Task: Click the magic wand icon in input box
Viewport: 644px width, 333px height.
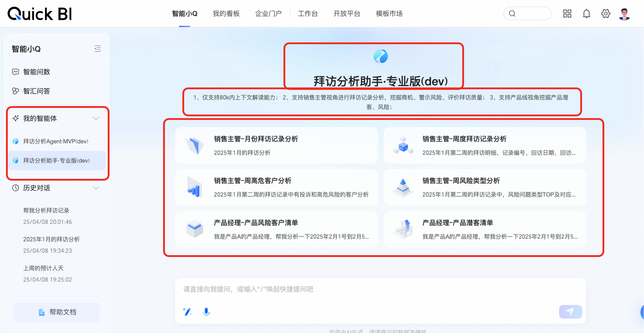Action: 187,312
